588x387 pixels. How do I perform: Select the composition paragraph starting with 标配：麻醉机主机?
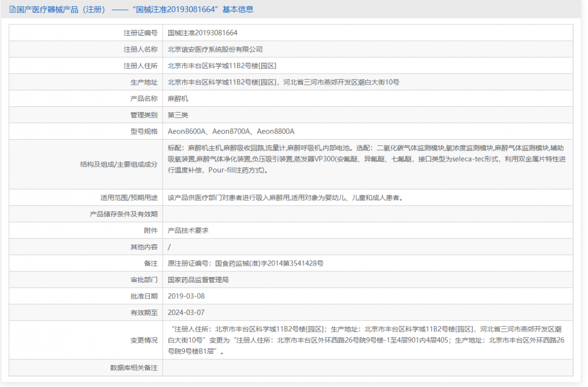point(367,159)
